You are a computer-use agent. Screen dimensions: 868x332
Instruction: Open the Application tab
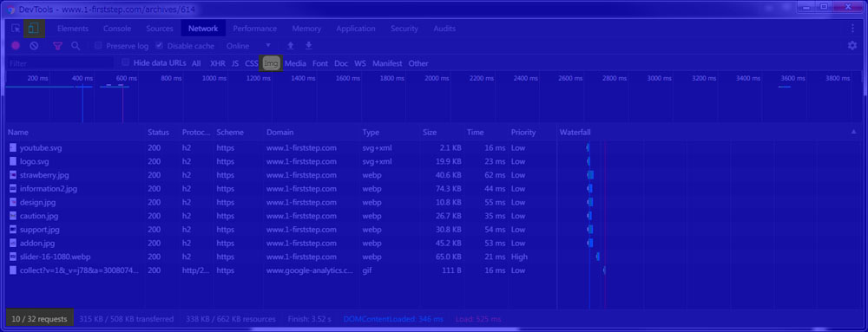pyautogui.click(x=355, y=29)
